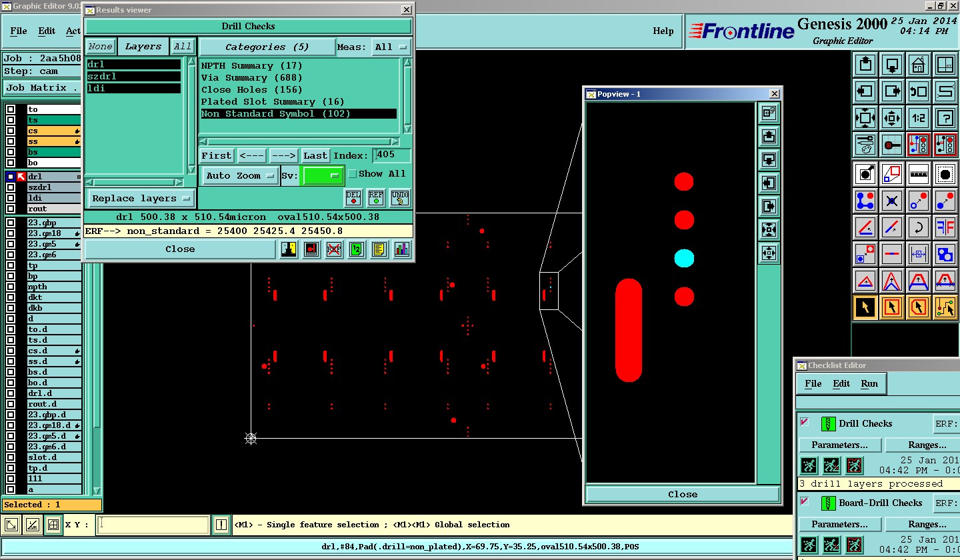The width and height of the screenshot is (960, 560).
Task: Toggle checkbox for layer '23.gbp'
Action: (11, 223)
